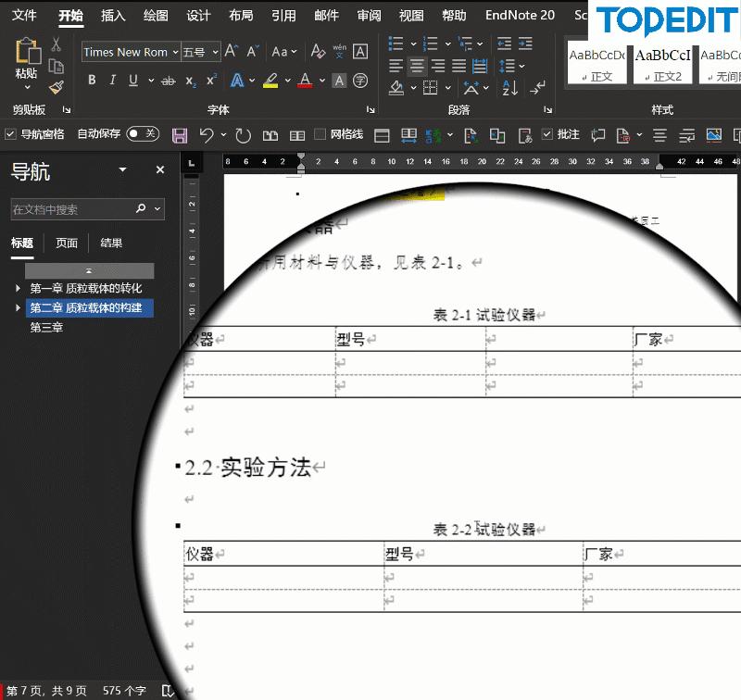The width and height of the screenshot is (741, 700).
Task: Apply the red font color button
Action: pos(305,81)
